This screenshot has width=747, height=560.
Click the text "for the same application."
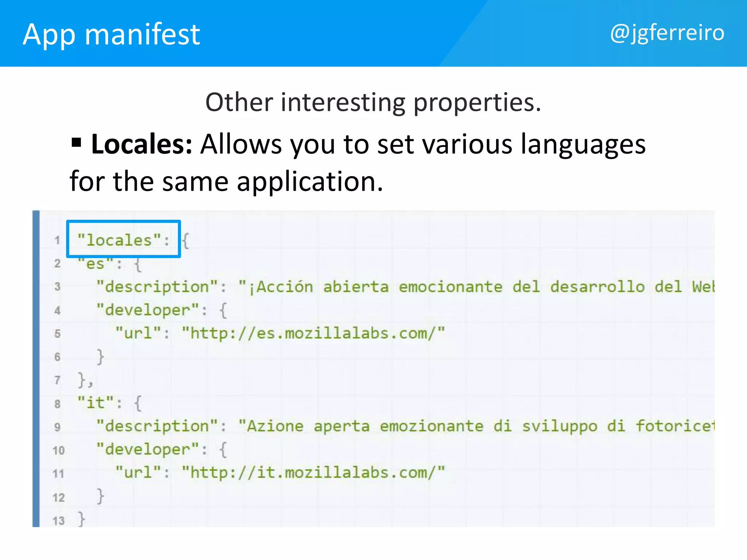pos(227,182)
